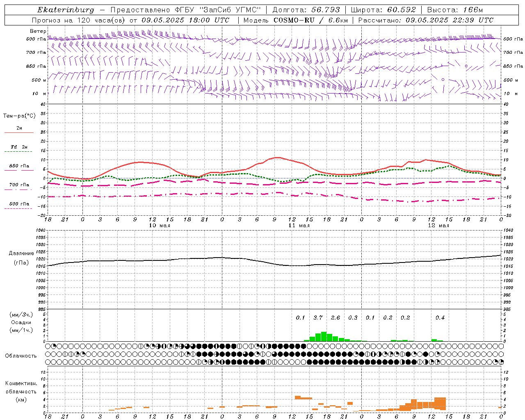525x420 pixels.
Task: Click the 'Td 2м' dew point legend entry
Action: 19,147
